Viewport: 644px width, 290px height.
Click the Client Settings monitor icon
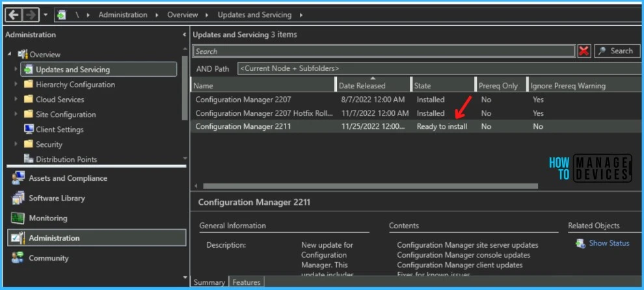[x=29, y=129]
